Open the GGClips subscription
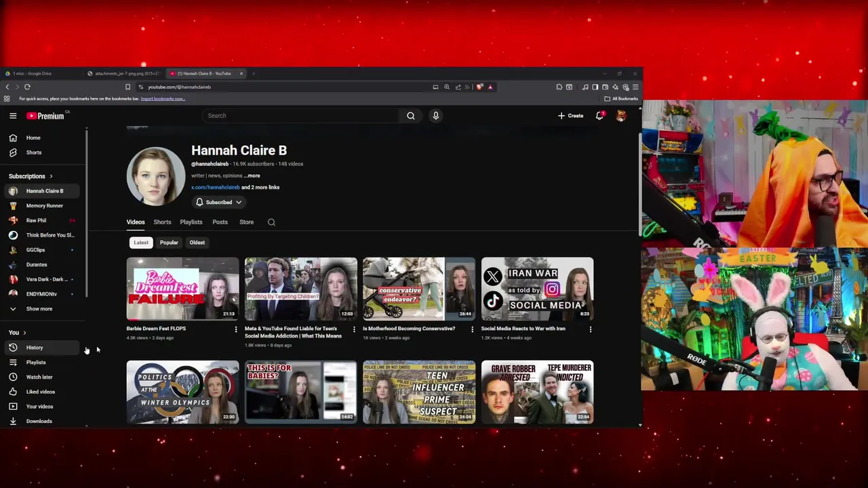Screen dimensions: 868x488 coord(43,250)
